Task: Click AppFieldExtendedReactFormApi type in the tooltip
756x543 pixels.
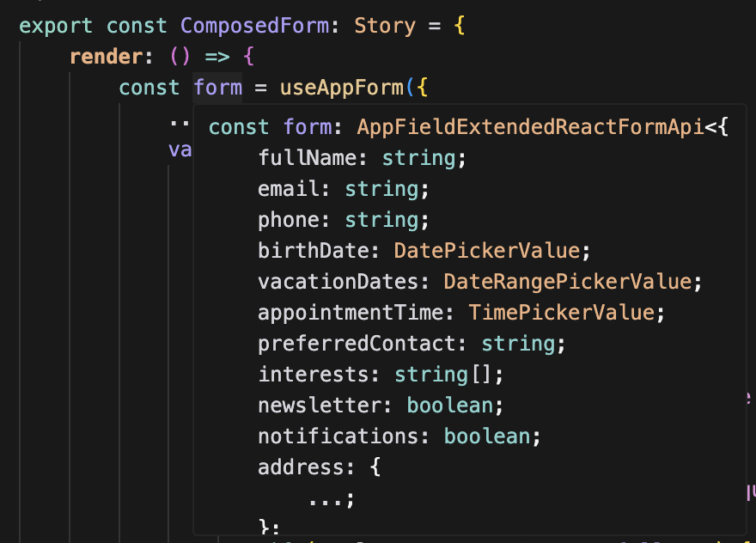Action: (531, 127)
